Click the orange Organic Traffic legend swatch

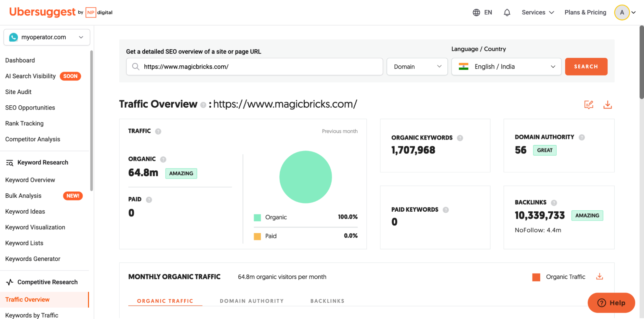[536, 276]
